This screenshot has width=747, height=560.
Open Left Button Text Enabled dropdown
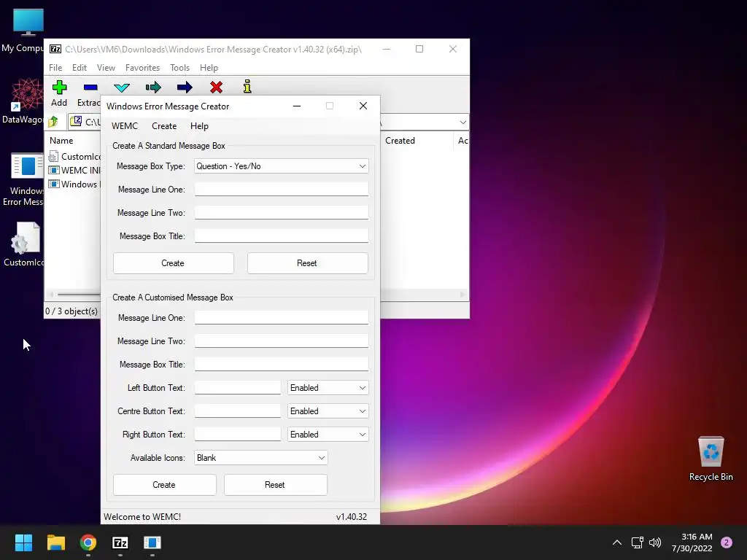(x=328, y=388)
